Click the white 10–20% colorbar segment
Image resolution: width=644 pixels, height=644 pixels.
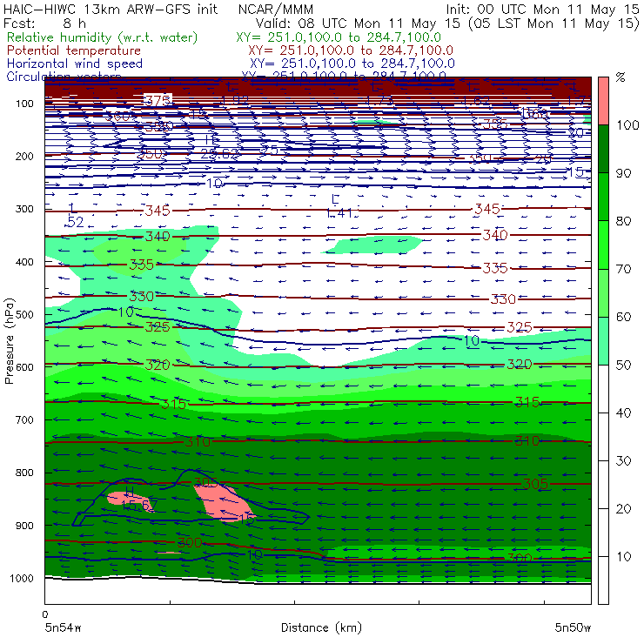[x=603, y=533]
